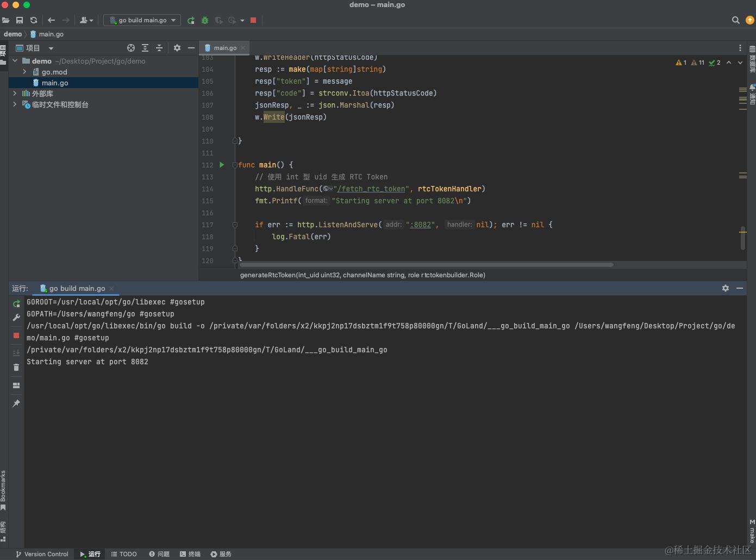Screen dimensions: 756x560
Task: Click 'main.go' breadcrumb
Action: pos(51,34)
